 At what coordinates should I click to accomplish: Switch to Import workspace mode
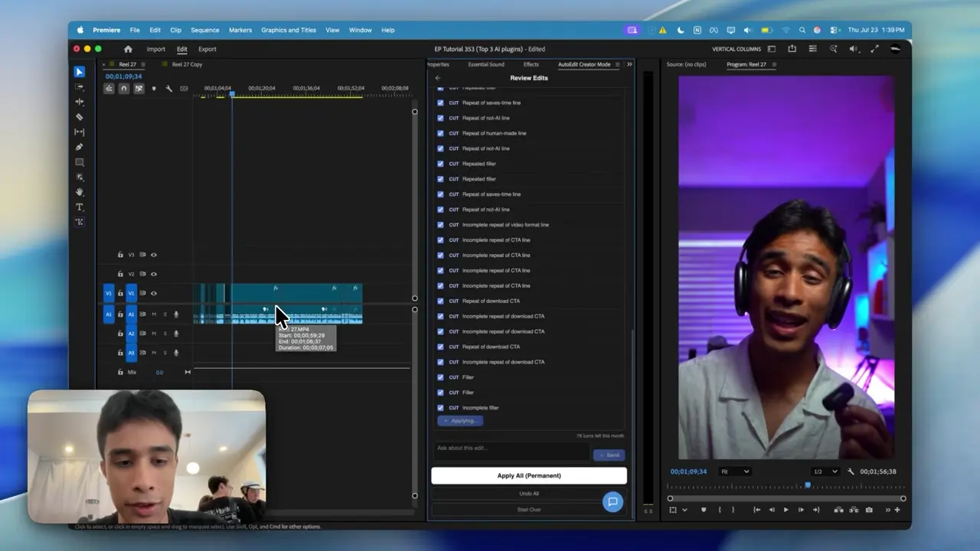(156, 49)
